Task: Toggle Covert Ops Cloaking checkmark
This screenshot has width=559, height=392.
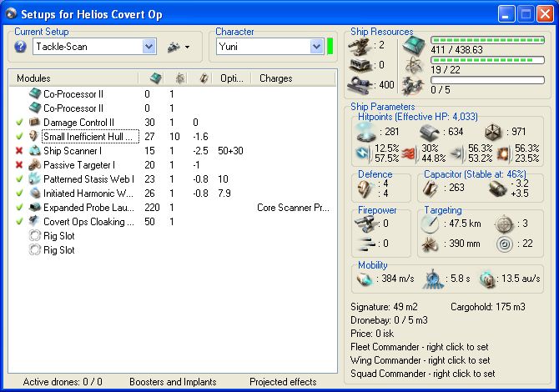Action: pyautogui.click(x=20, y=221)
